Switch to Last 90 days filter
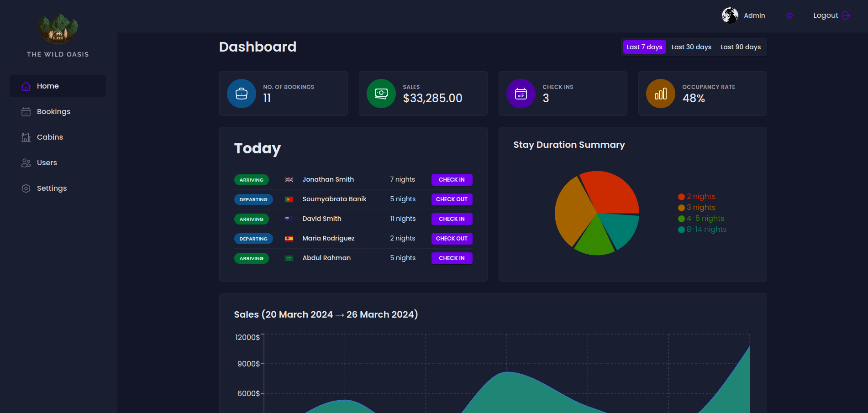868x413 pixels. point(741,47)
